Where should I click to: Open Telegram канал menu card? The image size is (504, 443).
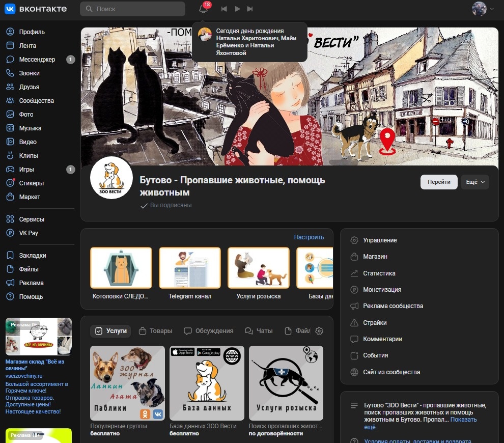[x=190, y=273]
